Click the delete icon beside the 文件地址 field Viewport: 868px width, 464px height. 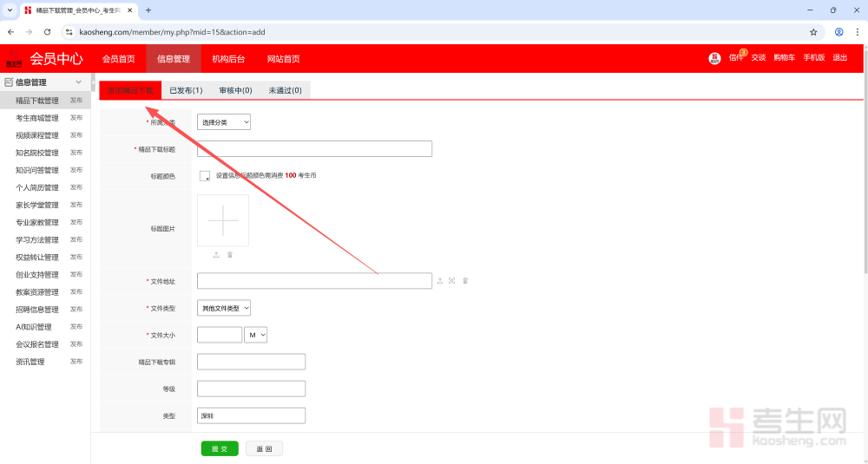point(465,280)
